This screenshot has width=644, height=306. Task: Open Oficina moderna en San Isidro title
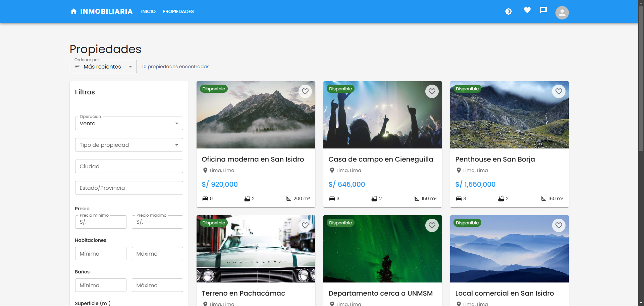[253, 159]
